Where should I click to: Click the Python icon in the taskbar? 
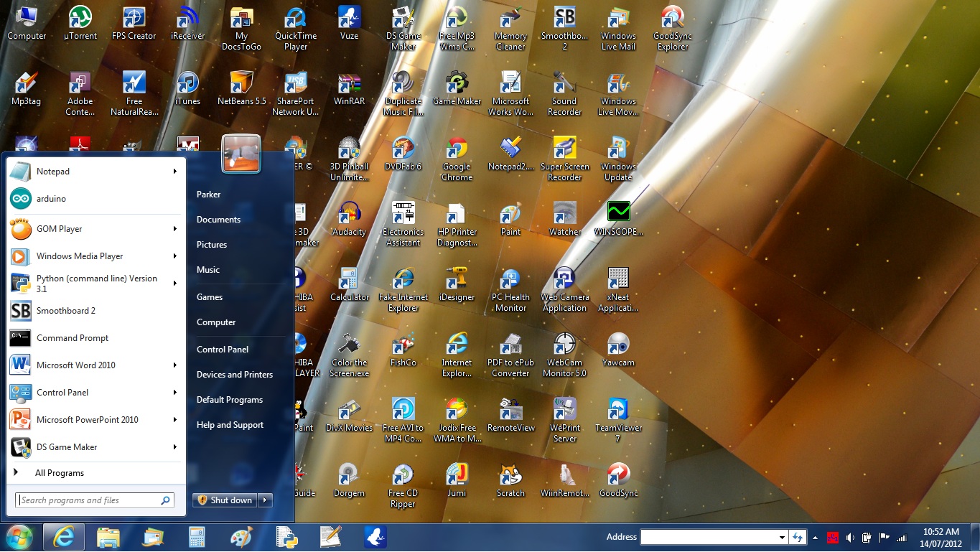(x=286, y=537)
